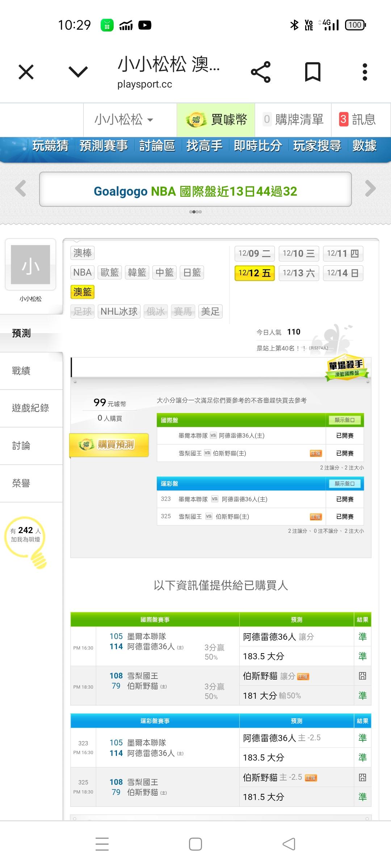Open 遊戲紀錄 sidebar tab
This screenshot has width=391, height=868.
31,408
